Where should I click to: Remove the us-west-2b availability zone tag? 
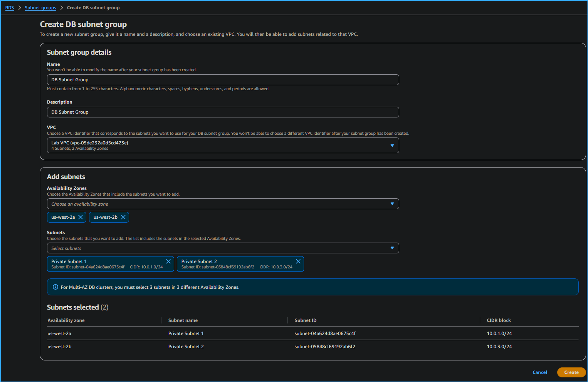coord(123,217)
